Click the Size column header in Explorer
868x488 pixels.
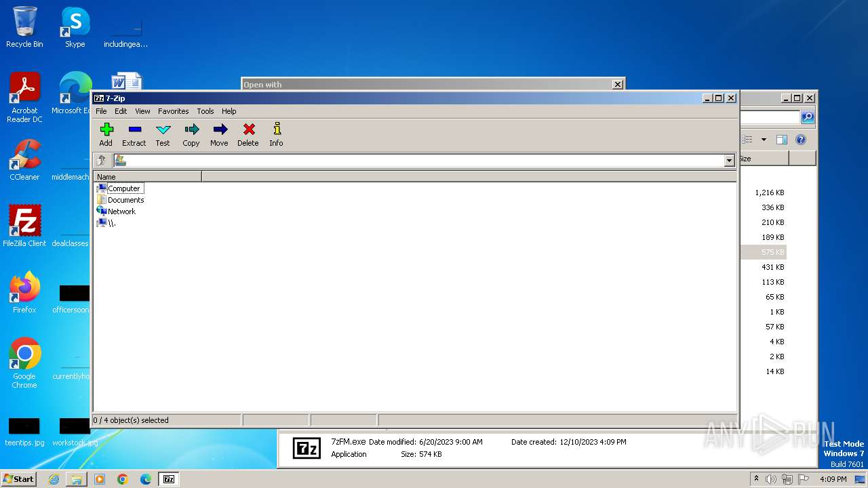(x=764, y=159)
